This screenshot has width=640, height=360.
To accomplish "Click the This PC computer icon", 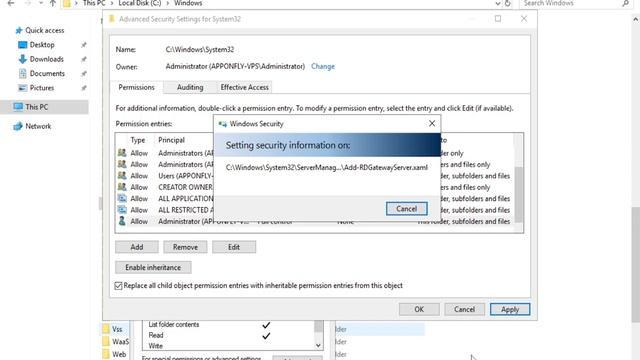I will (18, 107).
